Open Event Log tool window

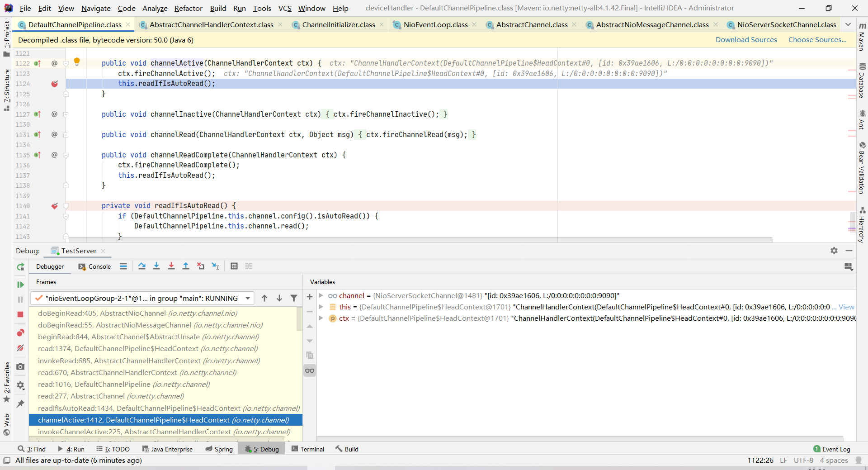point(832,449)
